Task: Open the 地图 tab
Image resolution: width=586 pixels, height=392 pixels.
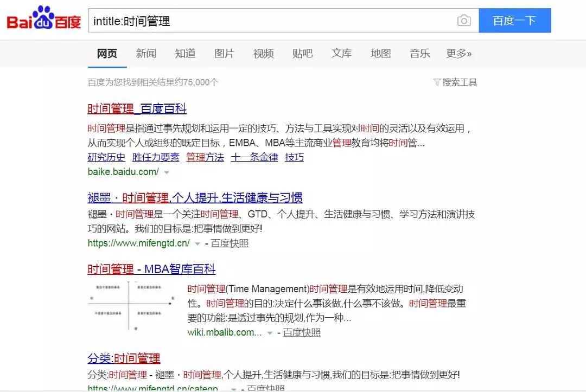Action: (x=380, y=54)
